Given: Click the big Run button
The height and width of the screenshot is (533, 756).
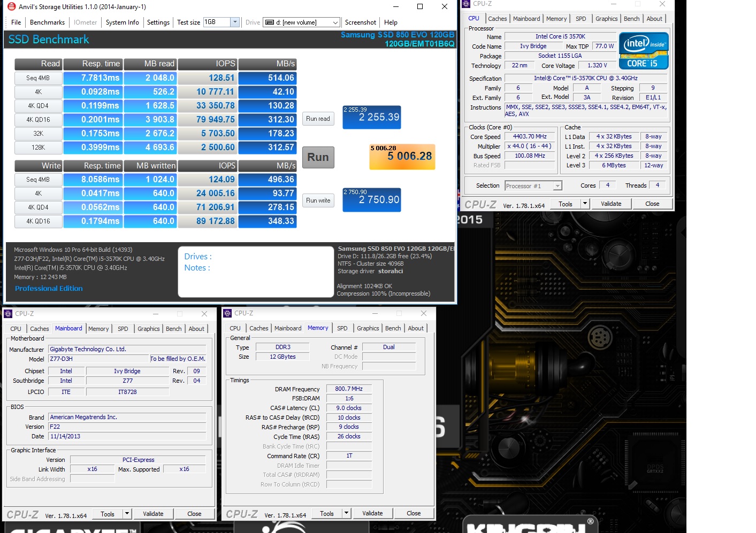Looking at the screenshot, I should coord(318,157).
